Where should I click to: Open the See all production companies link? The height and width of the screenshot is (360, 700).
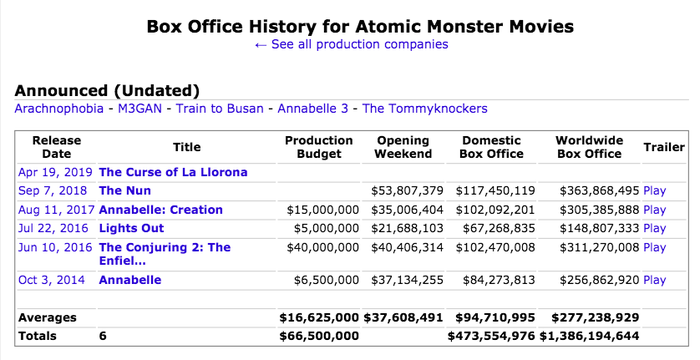[x=351, y=44]
